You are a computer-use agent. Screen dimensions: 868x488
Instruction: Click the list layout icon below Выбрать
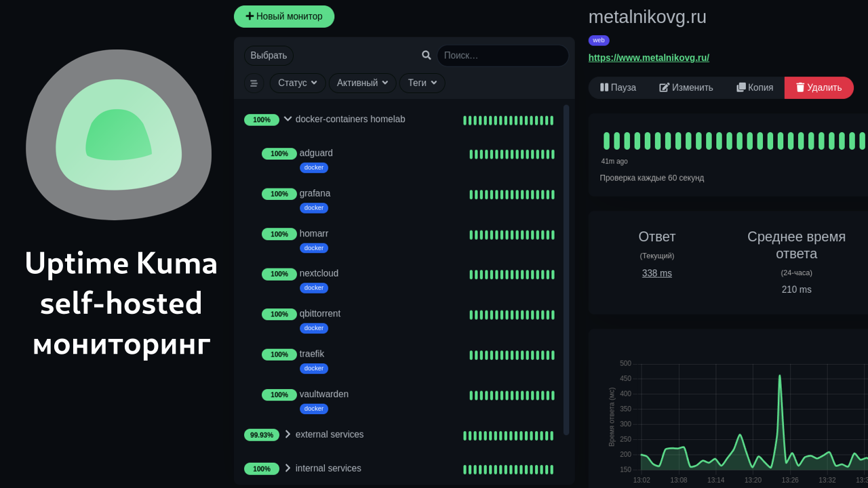pyautogui.click(x=254, y=83)
